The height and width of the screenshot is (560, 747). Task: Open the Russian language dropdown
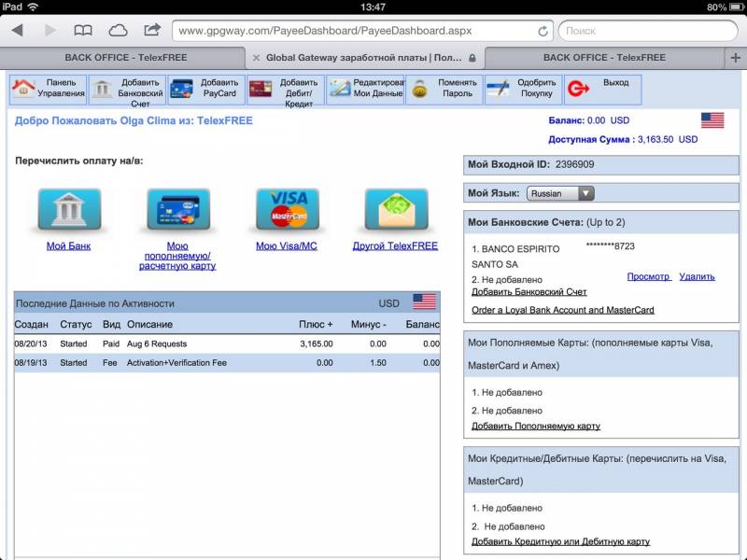[x=560, y=193]
